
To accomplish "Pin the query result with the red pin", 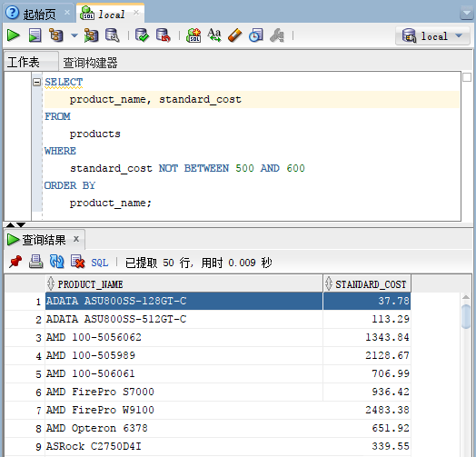I will click(x=15, y=262).
